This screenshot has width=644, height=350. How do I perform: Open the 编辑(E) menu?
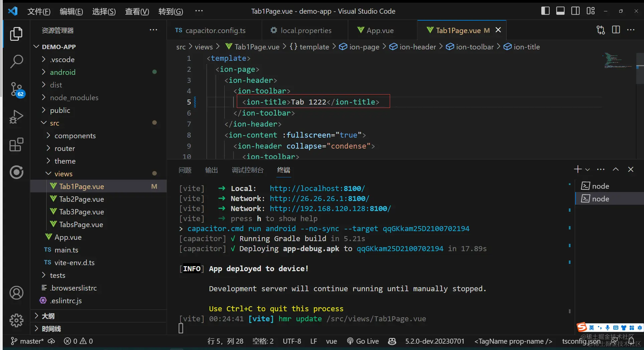[x=71, y=11]
